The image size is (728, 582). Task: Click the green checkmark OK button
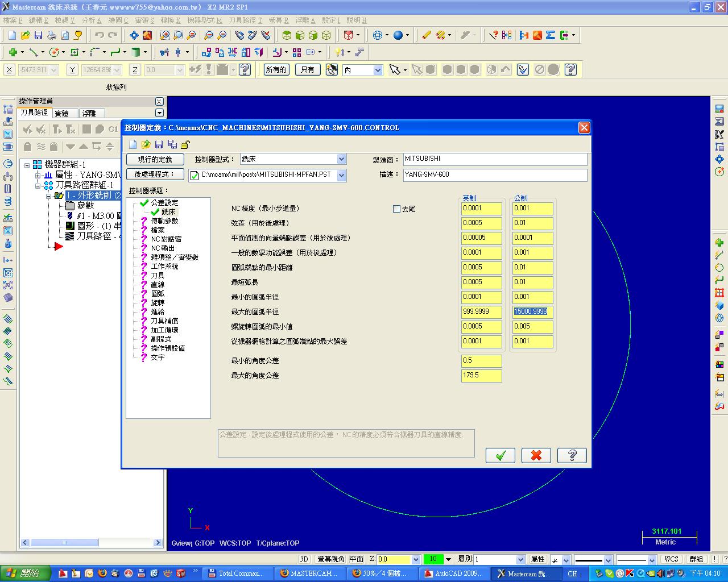tap(500, 455)
